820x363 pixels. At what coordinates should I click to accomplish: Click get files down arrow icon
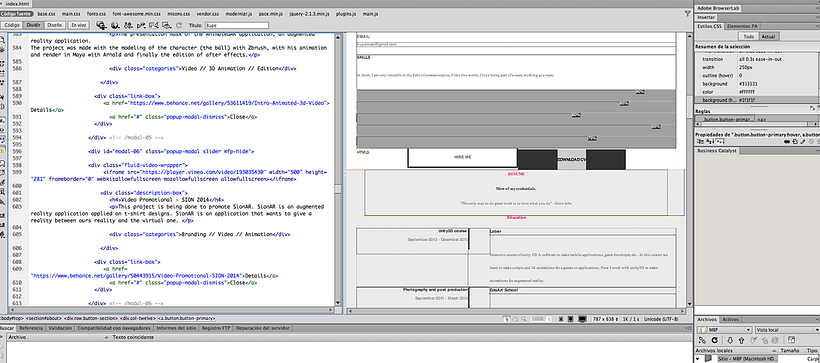click(x=730, y=340)
